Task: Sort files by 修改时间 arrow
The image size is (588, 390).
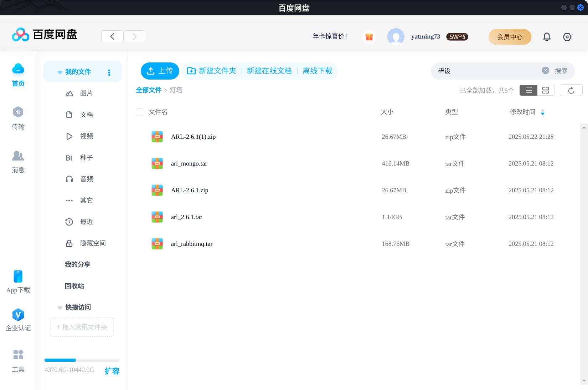Action: click(x=543, y=112)
